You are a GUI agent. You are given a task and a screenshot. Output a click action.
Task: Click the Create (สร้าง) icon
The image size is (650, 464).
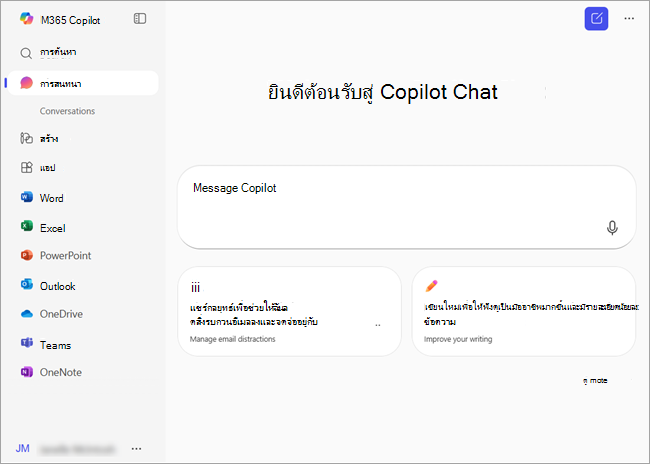27,138
